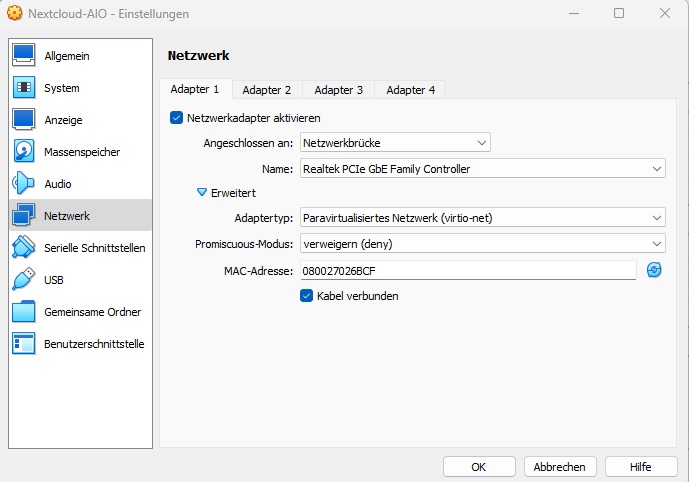The width and height of the screenshot is (689, 482).
Task: Cancel with the Abbrechen button
Action: [560, 467]
